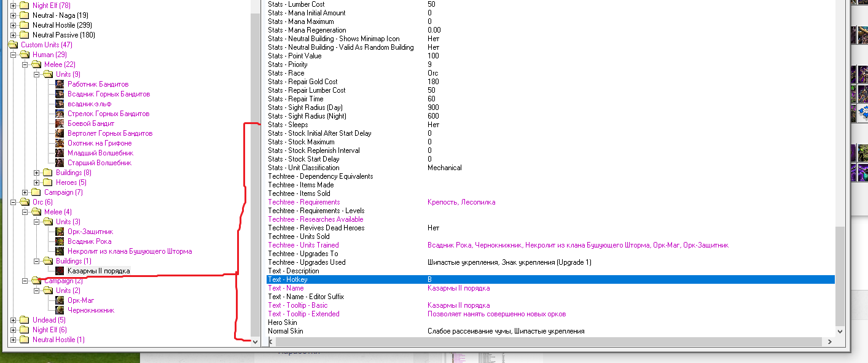Click the Чернокнижник unit icon
The width and height of the screenshot is (868, 363).
tap(60, 310)
